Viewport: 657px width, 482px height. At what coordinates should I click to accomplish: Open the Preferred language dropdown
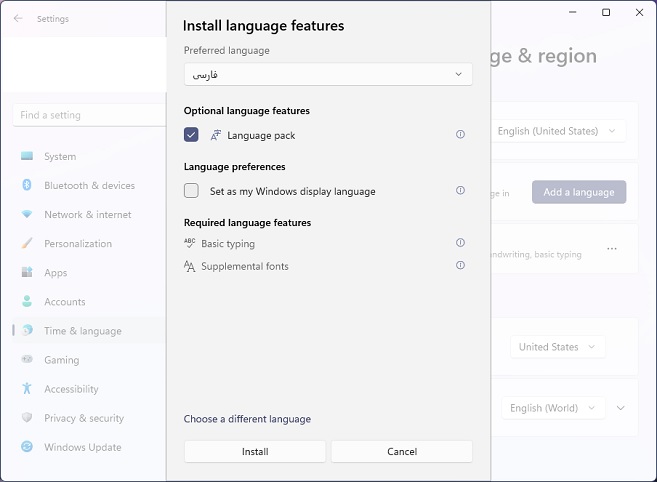click(x=328, y=74)
